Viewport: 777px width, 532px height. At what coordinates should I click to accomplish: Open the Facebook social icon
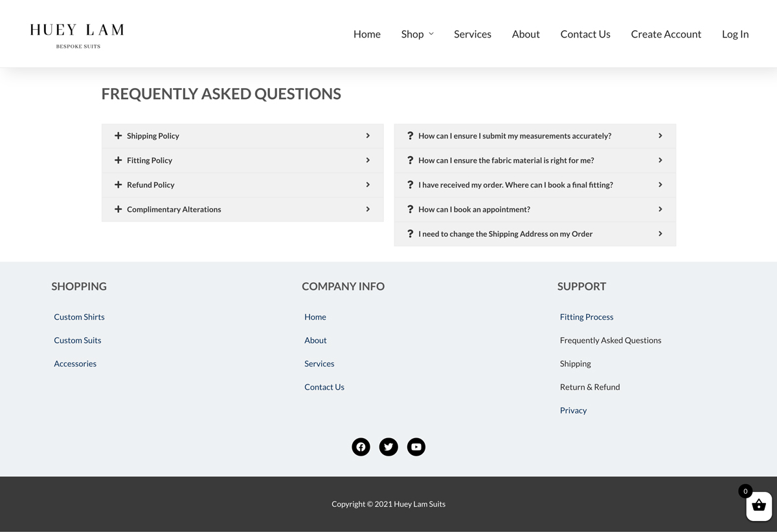click(x=361, y=447)
